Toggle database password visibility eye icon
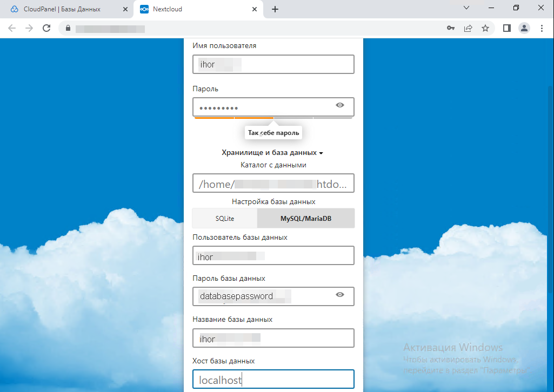554x392 pixels. [x=340, y=295]
